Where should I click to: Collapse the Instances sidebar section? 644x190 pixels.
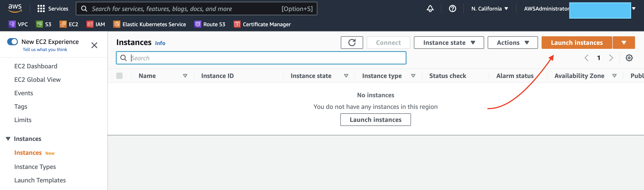(x=8, y=139)
